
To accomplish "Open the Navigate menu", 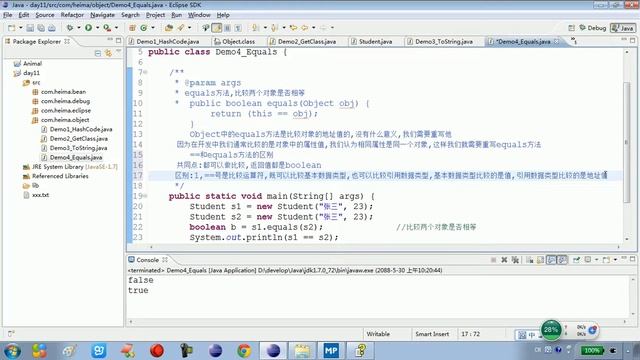I will 102,15.
